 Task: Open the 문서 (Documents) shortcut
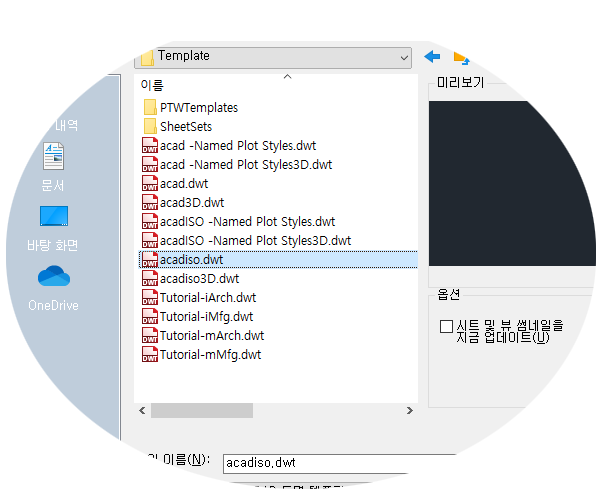pos(53,167)
